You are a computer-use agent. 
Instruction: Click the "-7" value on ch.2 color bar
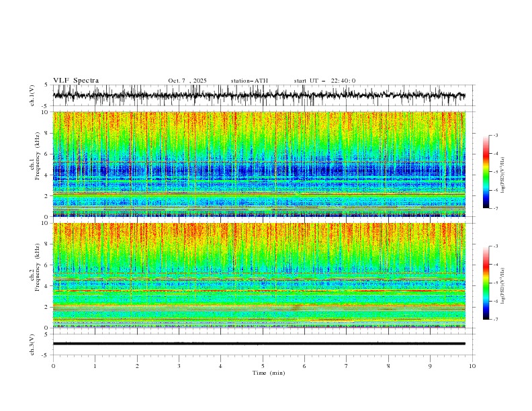pyautogui.click(x=495, y=320)
